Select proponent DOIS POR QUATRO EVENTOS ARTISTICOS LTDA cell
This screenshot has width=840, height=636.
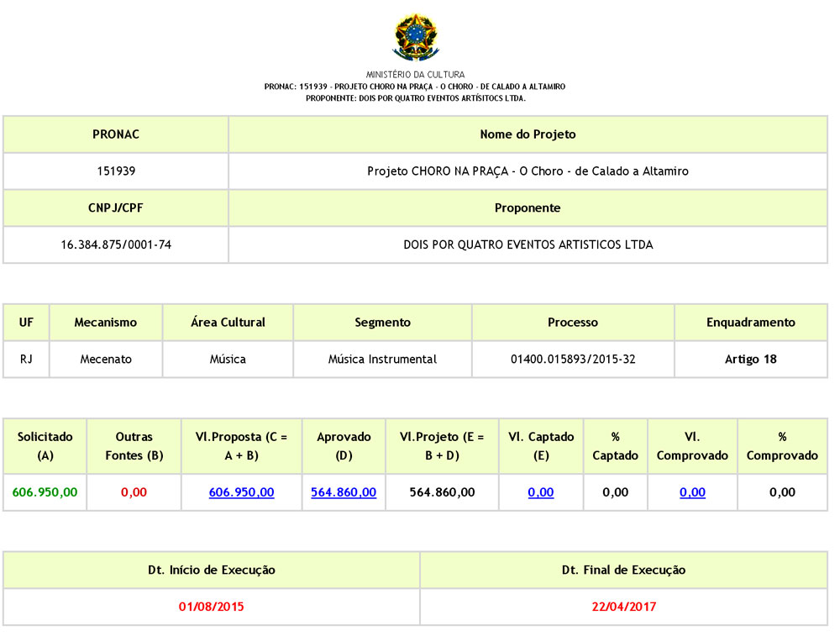coord(528,244)
